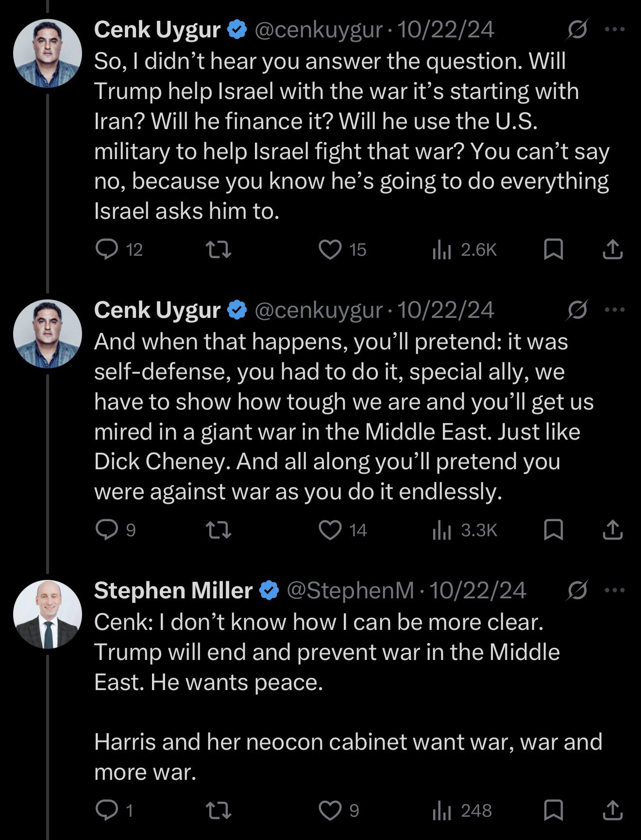Share the Stephen Miller tweet
The width and height of the screenshot is (641, 840).
pyautogui.click(x=612, y=810)
